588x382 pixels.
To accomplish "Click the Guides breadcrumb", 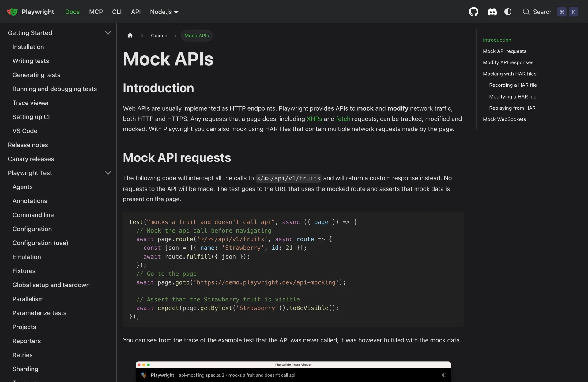I will pos(159,36).
